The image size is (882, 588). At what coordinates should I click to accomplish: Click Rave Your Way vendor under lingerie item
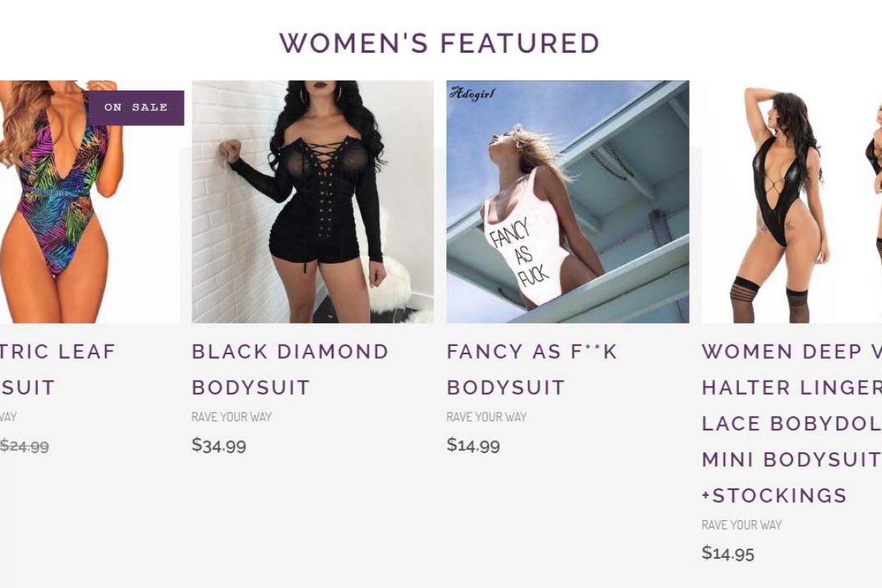(741, 525)
